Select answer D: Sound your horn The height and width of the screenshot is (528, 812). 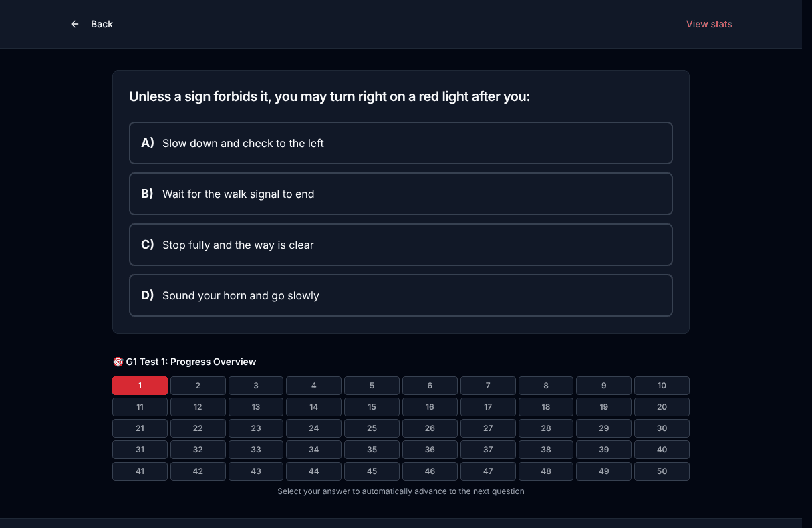(x=401, y=295)
